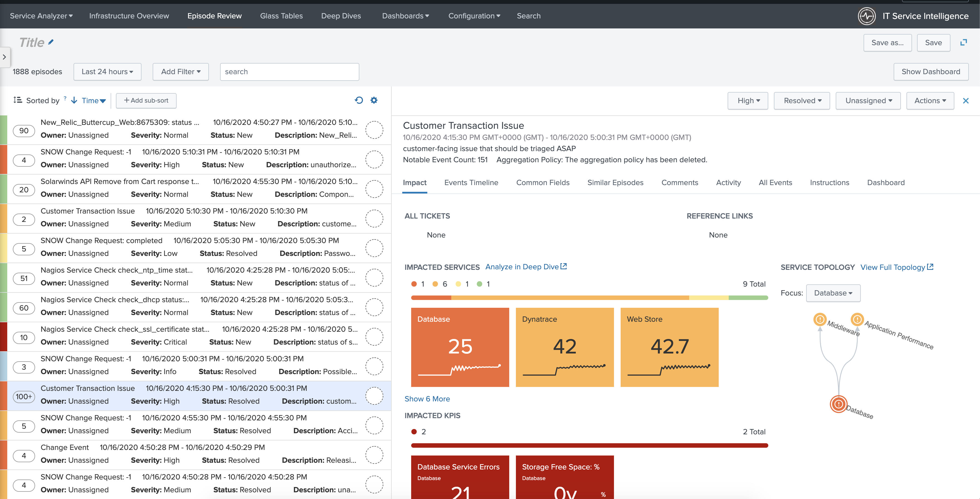Select Nagios check_ssl_certificate episode circle
The image size is (980, 499).
(374, 337)
